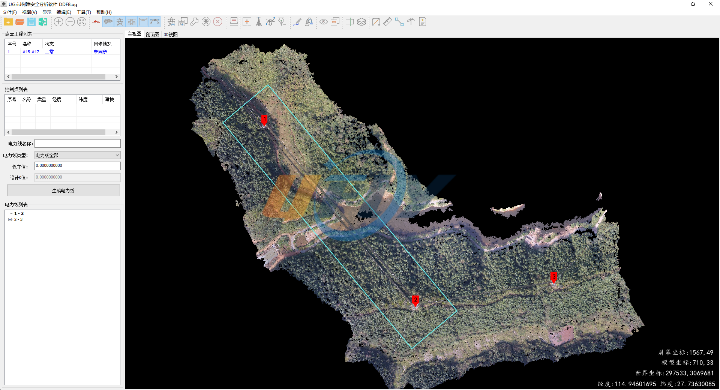The width and height of the screenshot is (720, 390).
Task: Expand the second tree node in bottom list
Action: (x=10, y=220)
